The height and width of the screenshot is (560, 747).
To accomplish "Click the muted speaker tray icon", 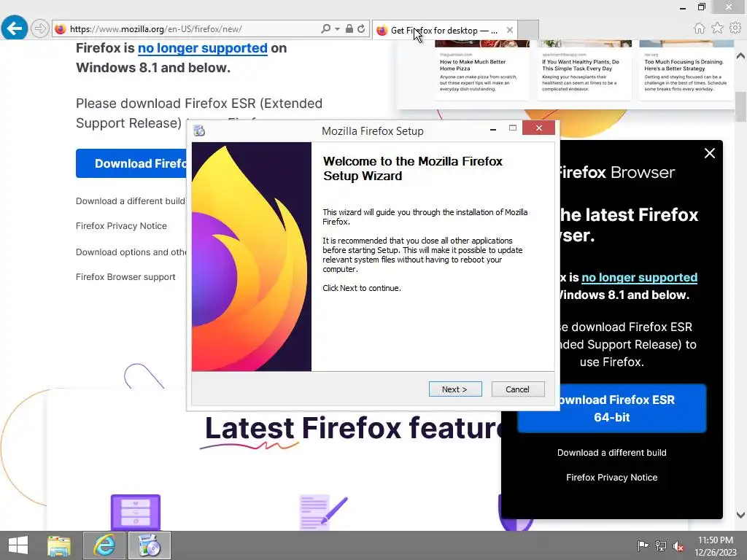I will coord(678,546).
